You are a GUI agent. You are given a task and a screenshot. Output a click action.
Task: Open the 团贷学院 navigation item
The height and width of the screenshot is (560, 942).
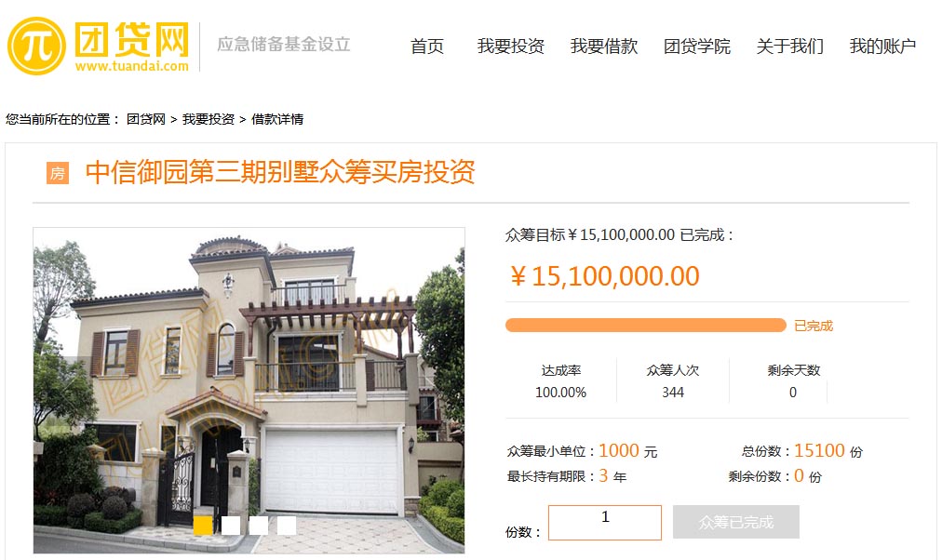coord(697,47)
